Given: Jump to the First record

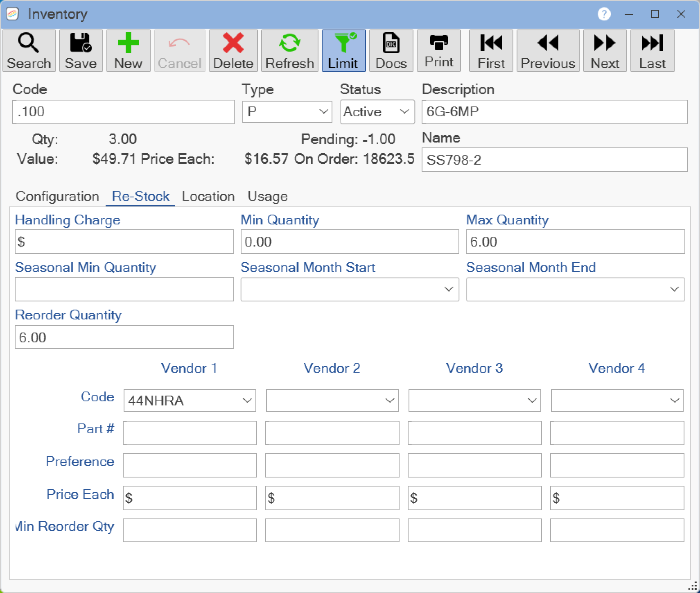Looking at the screenshot, I should click(491, 51).
